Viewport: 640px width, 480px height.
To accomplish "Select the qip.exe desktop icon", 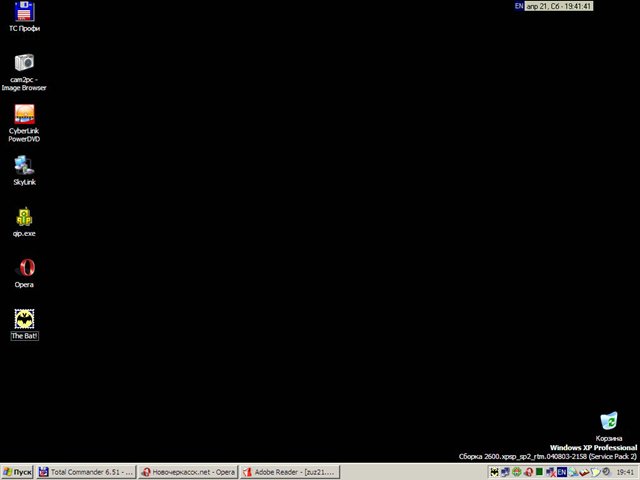I will (24, 222).
